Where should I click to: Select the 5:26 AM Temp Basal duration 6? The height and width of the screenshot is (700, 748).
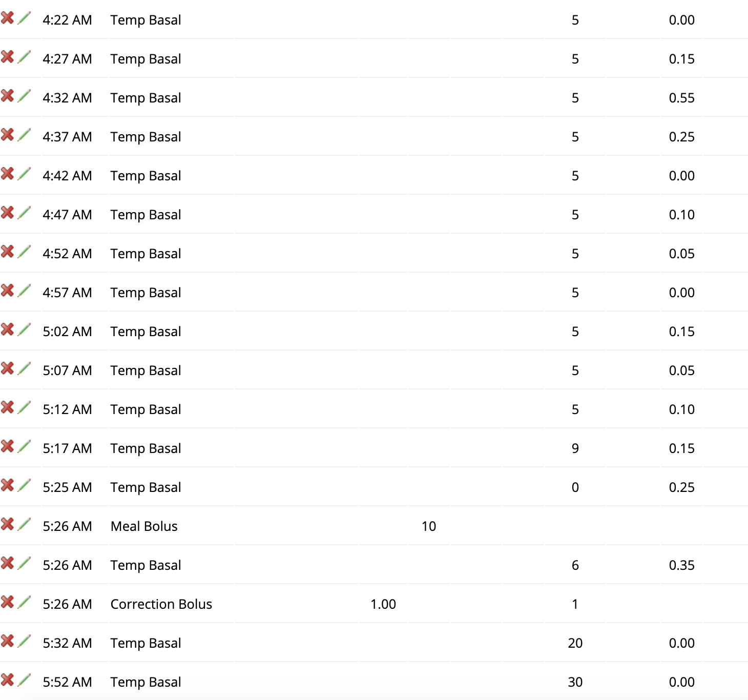575,565
